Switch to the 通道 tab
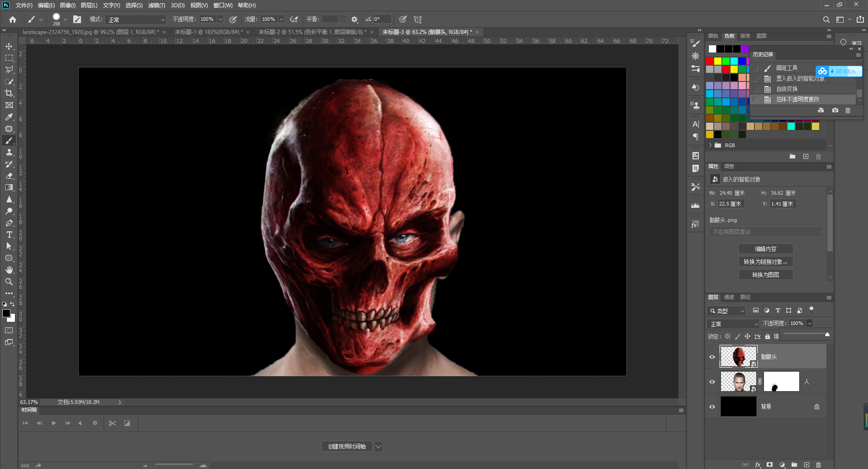Viewport: 868px width, 469px height. coord(729,297)
